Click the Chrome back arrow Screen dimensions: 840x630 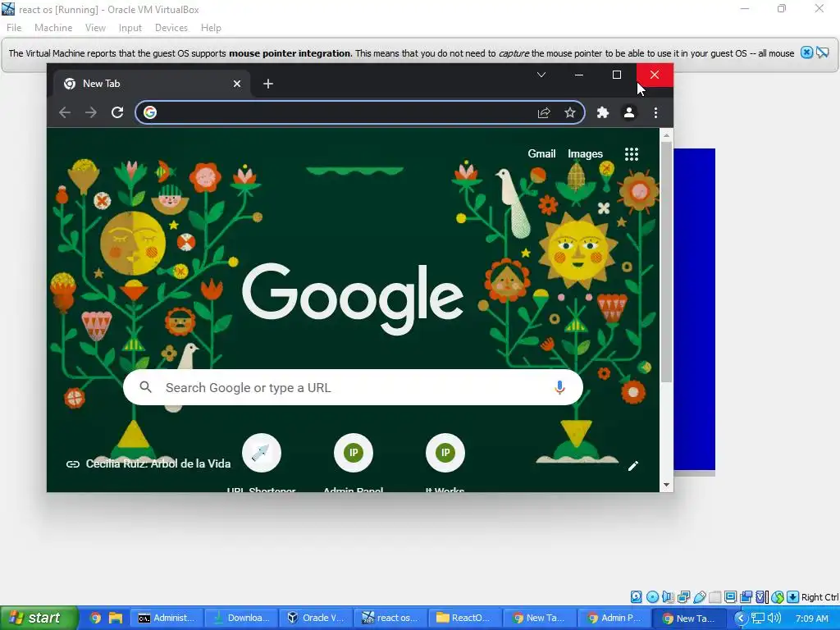(65, 112)
